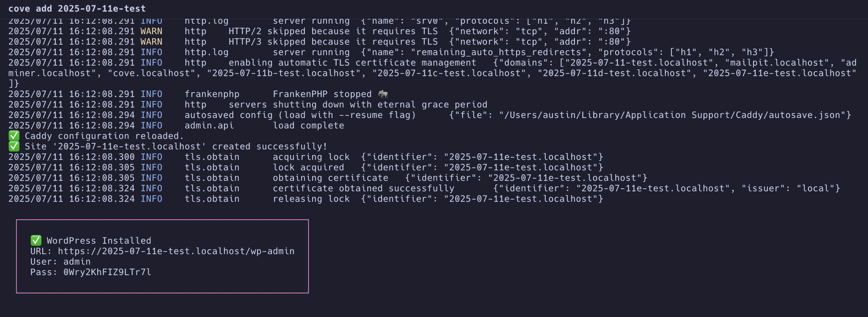The height and width of the screenshot is (317, 868).
Task: Click the elephant emoji after 'FrankenPHP stopped'
Action: click(383, 94)
